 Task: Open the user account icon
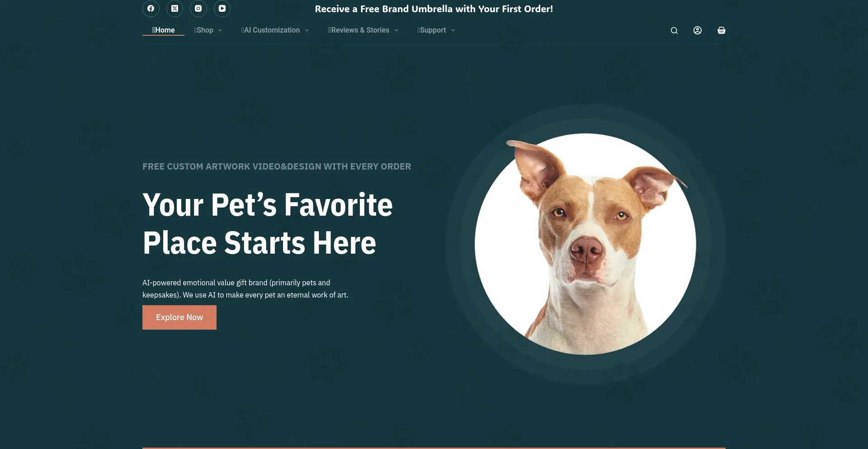[698, 30]
